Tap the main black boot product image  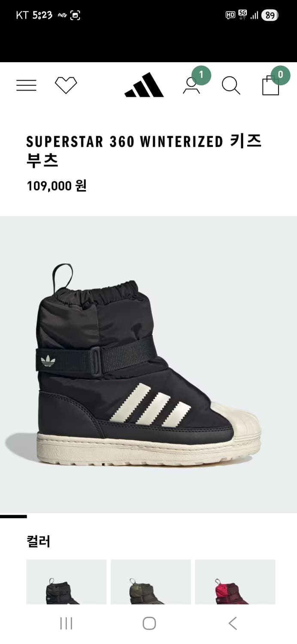point(148,365)
